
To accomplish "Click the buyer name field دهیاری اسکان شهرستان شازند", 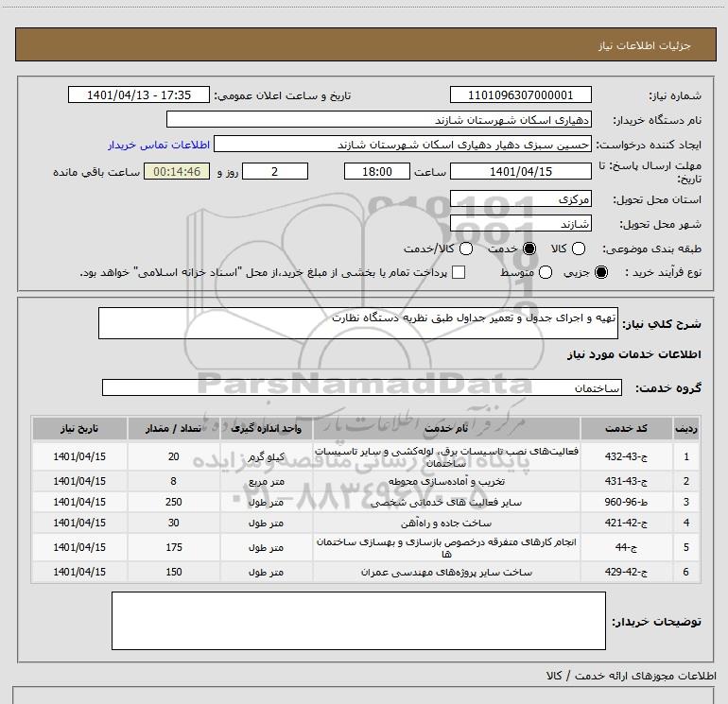I will [379, 119].
